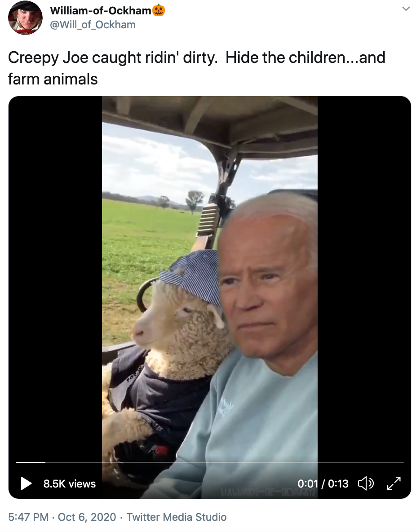Play the video with the play button

(26, 483)
